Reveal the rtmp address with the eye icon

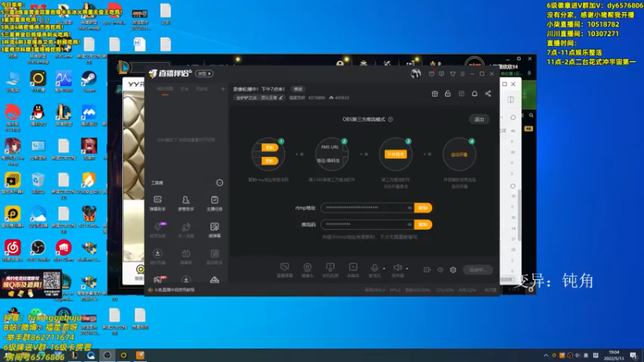coord(410,208)
